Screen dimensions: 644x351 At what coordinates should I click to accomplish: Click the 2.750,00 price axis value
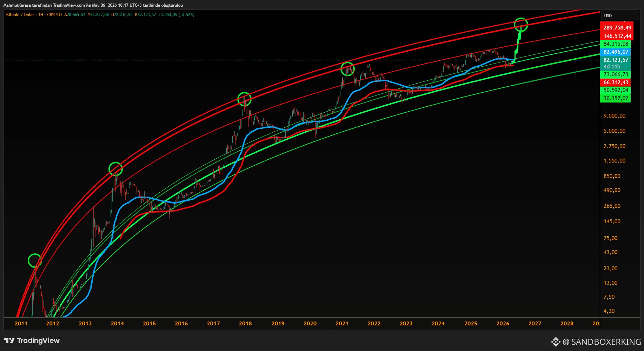(615, 146)
